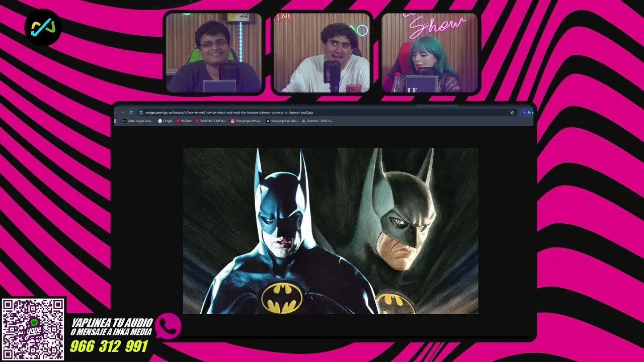644x362 pixels.
Task: Open the apps grid icon in bookmarks bar
Action: coord(115,121)
